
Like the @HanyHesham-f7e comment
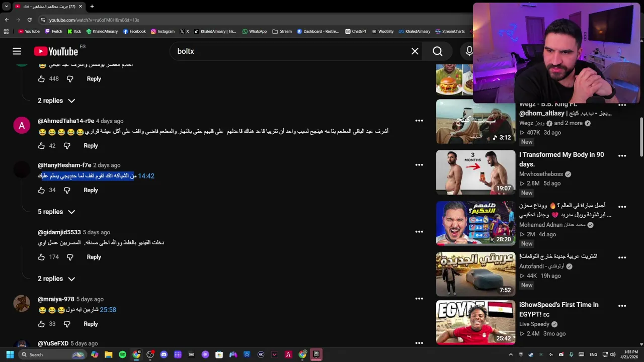(41, 190)
